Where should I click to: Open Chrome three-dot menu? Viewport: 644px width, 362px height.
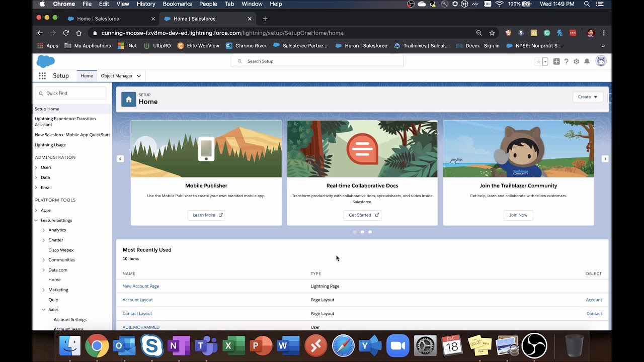click(x=604, y=33)
